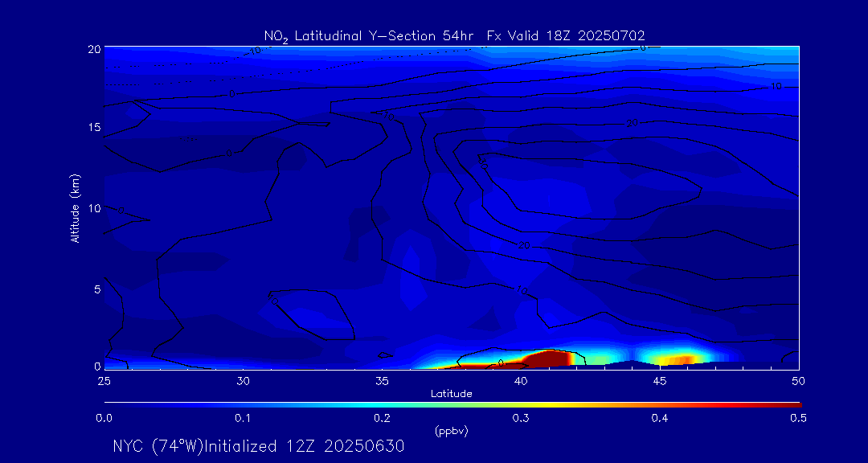Click colorbar scale label "0.4"
This screenshot has height=463, width=868.
tap(660, 419)
